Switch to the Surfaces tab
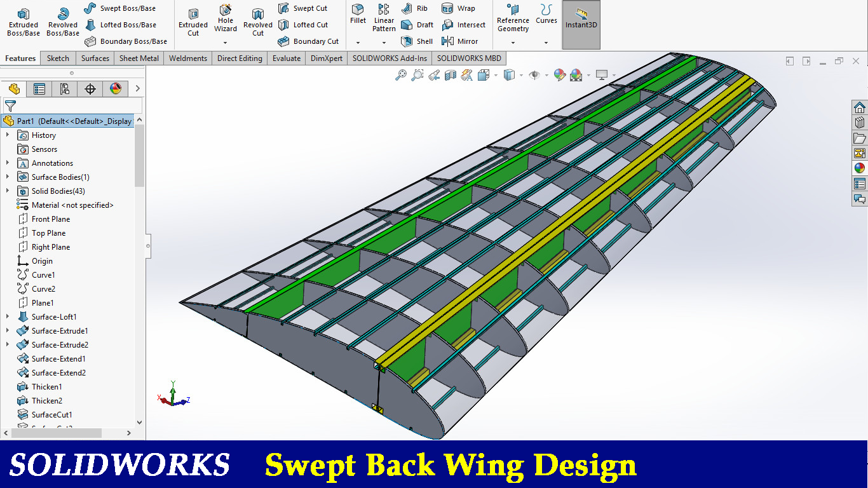 tap(95, 58)
